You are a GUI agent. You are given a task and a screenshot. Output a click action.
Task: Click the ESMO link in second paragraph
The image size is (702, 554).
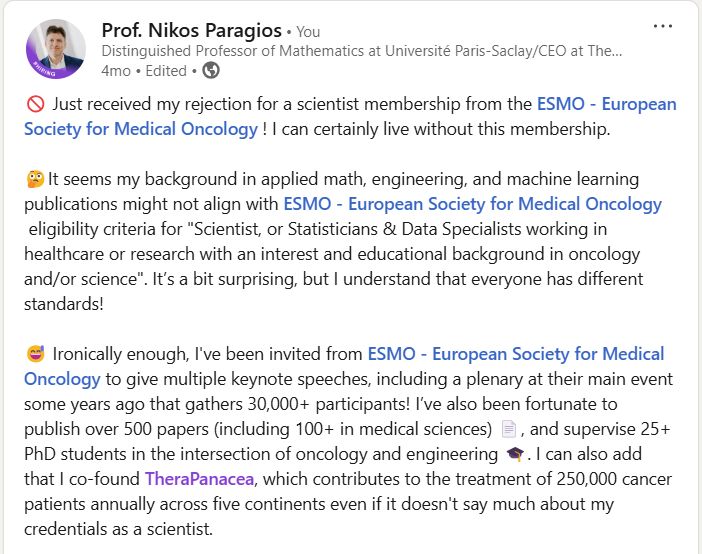[472, 204]
